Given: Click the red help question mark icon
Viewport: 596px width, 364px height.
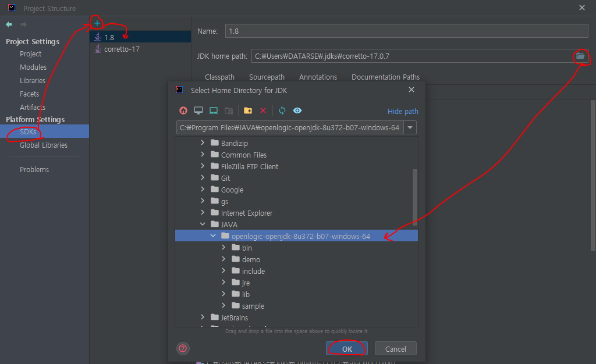Looking at the screenshot, I should [x=183, y=348].
